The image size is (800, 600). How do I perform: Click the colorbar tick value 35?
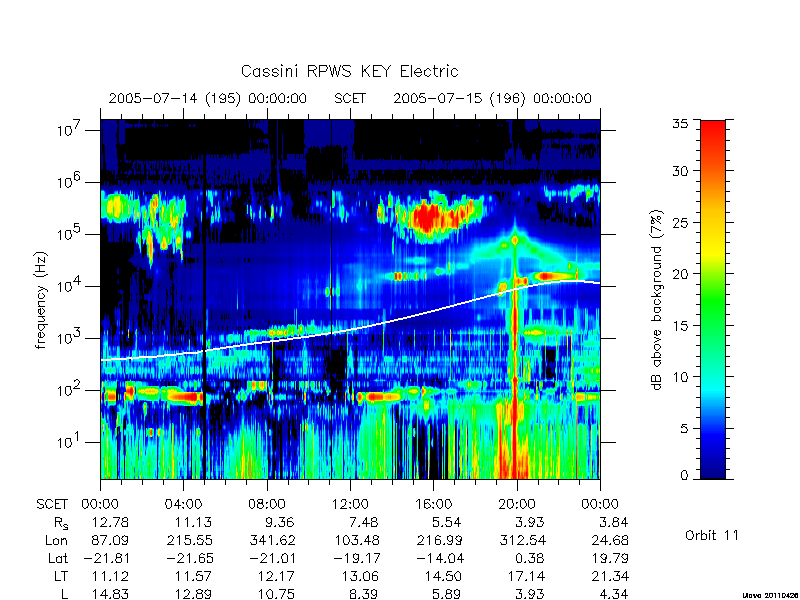[680, 123]
